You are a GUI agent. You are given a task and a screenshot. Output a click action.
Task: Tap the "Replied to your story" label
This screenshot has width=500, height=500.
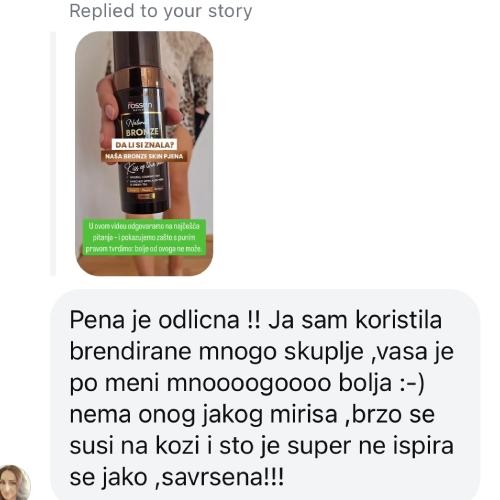click(160, 11)
